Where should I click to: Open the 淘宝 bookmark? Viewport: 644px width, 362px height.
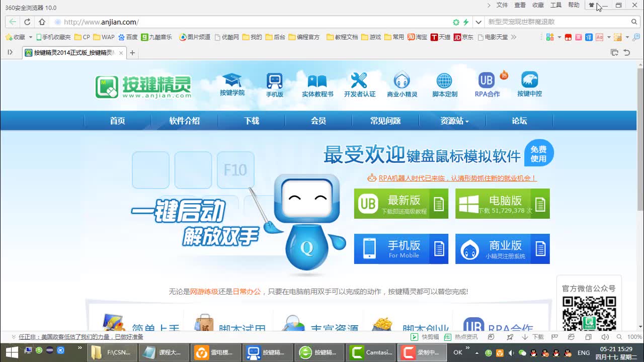(x=418, y=37)
